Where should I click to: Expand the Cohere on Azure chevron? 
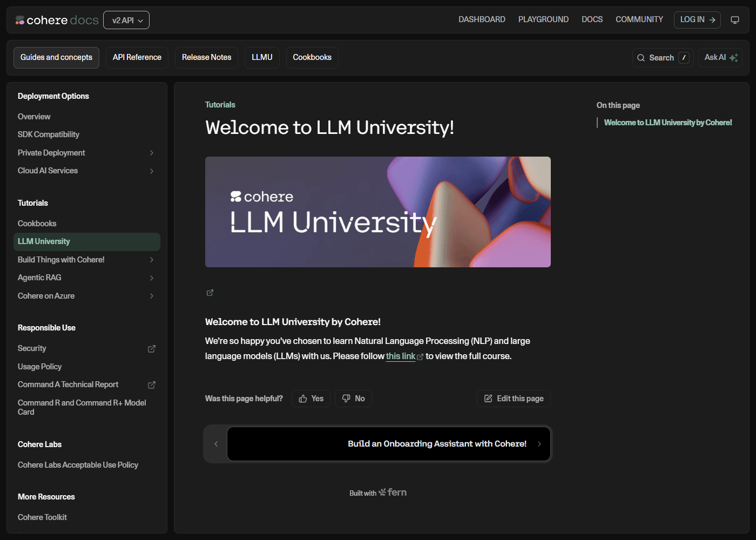(152, 296)
